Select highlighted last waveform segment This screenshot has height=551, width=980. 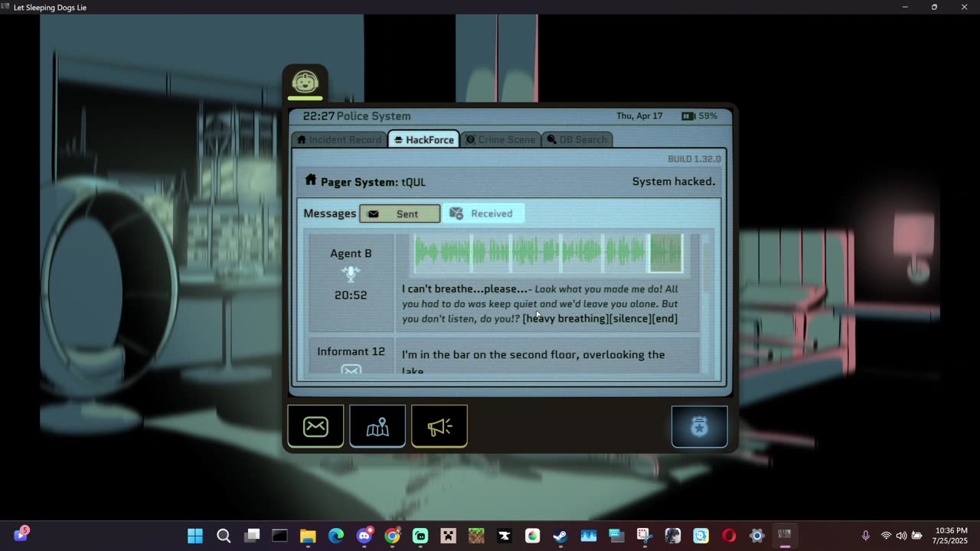pyautogui.click(x=665, y=253)
